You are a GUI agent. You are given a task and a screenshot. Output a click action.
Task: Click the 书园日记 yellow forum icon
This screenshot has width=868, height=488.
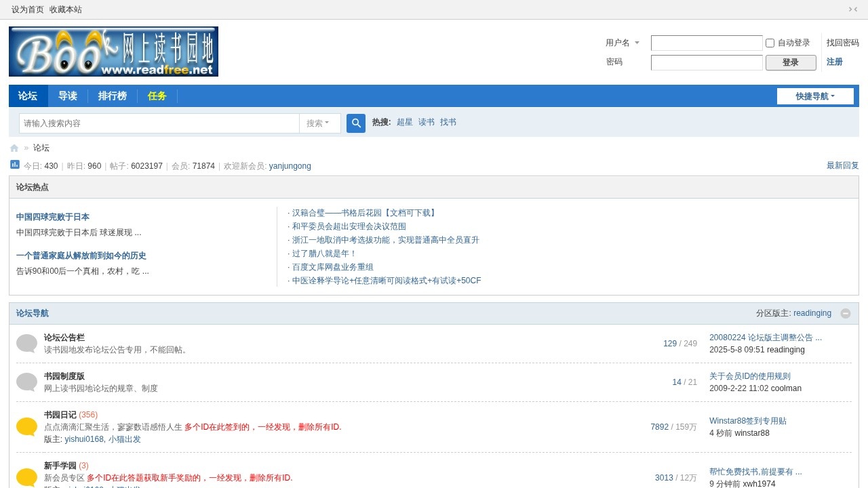tap(26, 427)
